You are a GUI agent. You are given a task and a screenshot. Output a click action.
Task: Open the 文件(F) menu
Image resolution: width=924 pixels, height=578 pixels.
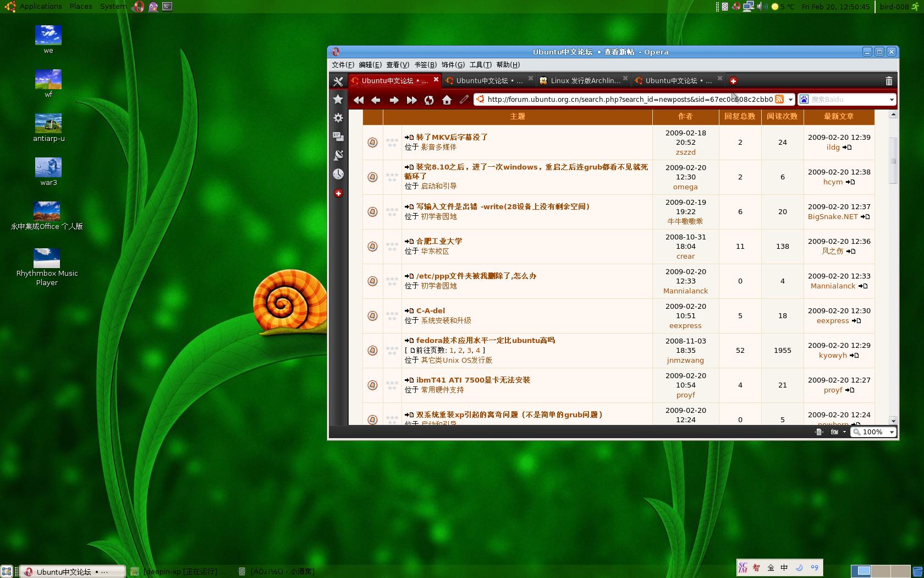(343, 65)
